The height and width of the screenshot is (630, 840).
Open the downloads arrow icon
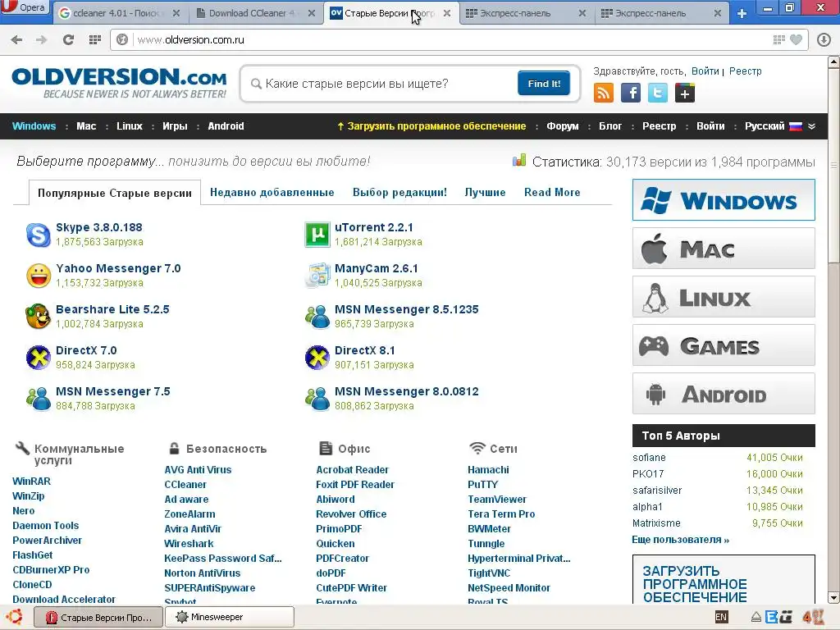pyautogui.click(x=824, y=39)
